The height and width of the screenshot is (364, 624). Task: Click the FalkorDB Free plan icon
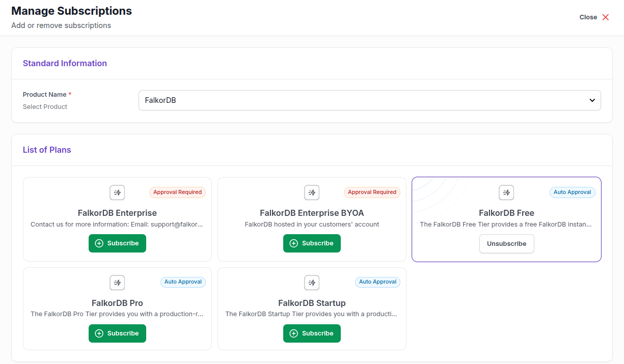point(506,192)
